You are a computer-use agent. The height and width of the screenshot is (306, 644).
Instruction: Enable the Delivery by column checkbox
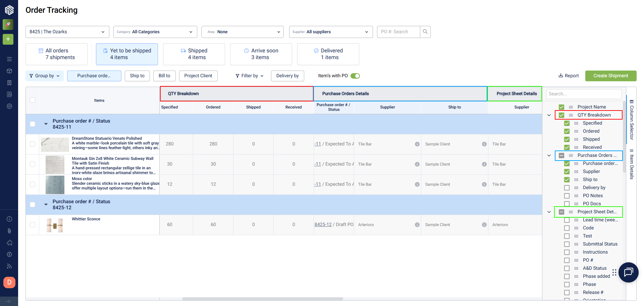click(567, 188)
